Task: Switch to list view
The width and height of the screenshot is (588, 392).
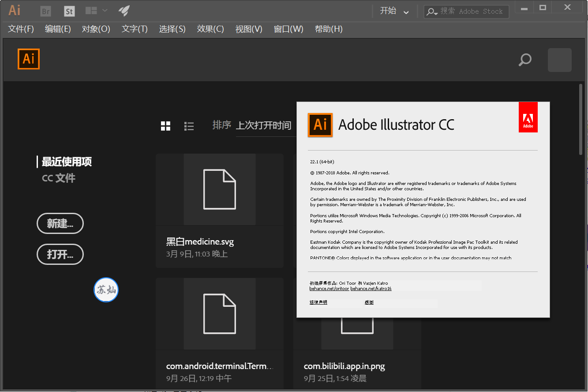Action: pos(189,126)
